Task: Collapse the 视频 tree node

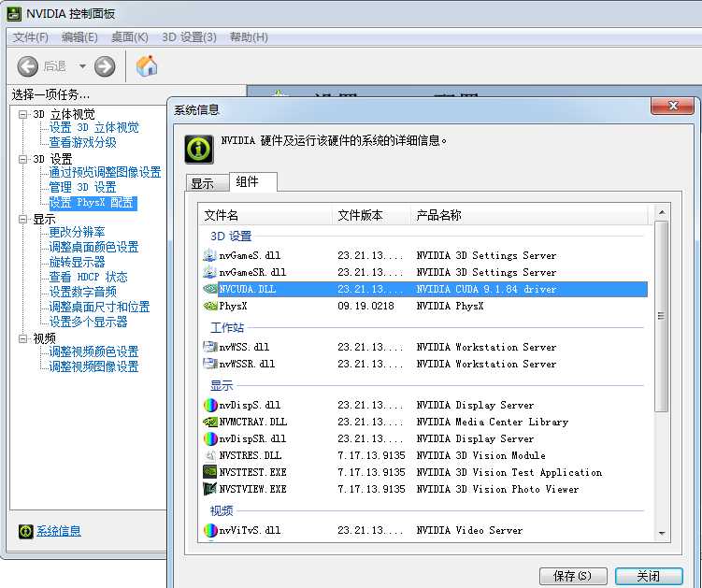Action: pos(22,338)
